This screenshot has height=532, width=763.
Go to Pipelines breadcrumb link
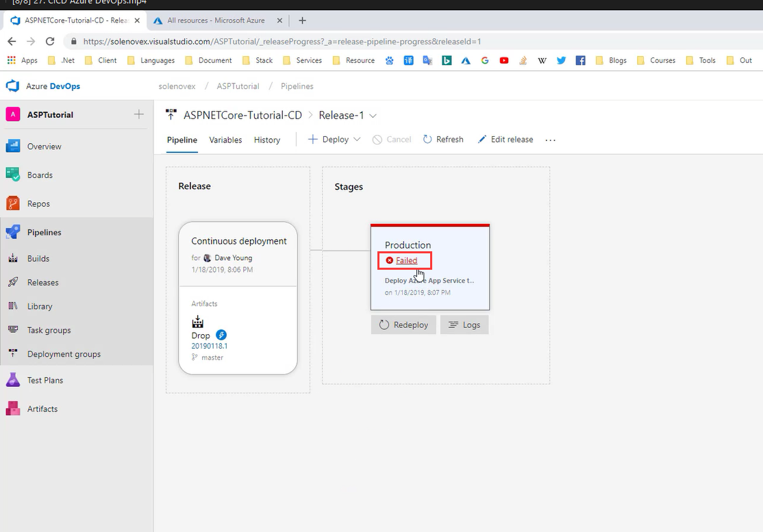297,86
